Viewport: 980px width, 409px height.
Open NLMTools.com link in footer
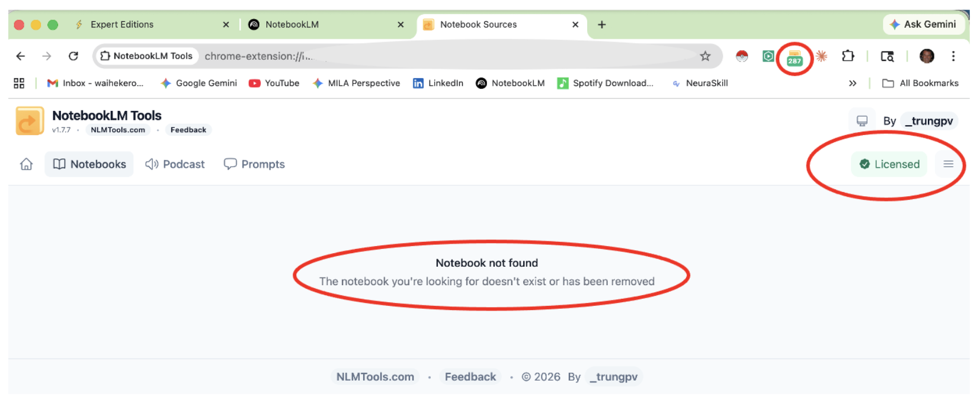[x=375, y=377]
